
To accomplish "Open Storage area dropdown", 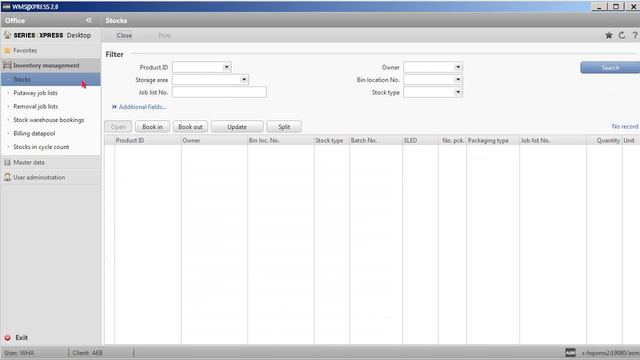I will [x=244, y=80].
